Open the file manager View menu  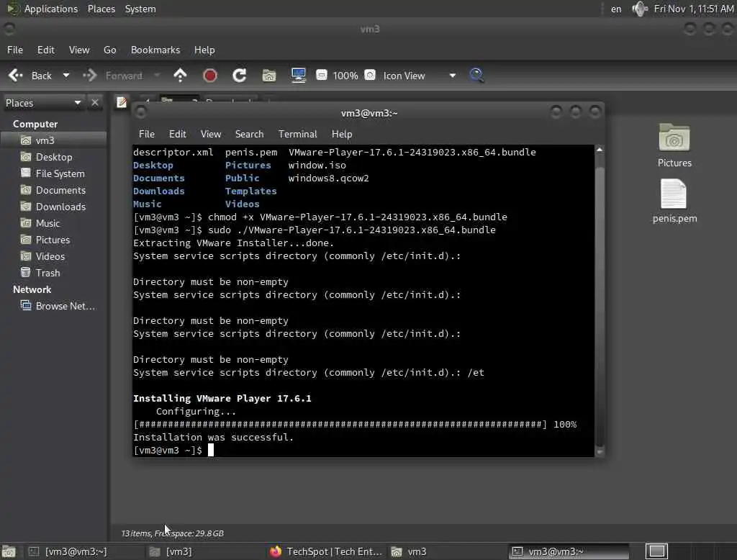coord(79,50)
